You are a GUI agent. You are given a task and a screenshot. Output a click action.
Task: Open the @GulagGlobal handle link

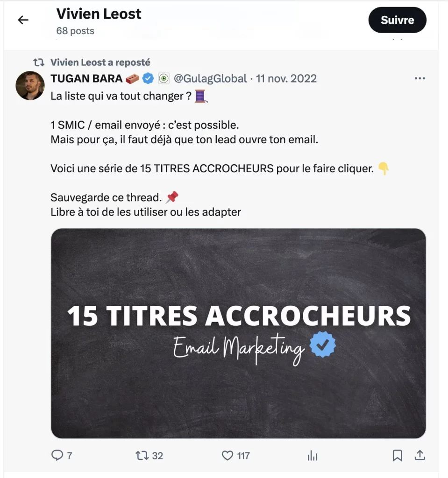click(x=210, y=78)
